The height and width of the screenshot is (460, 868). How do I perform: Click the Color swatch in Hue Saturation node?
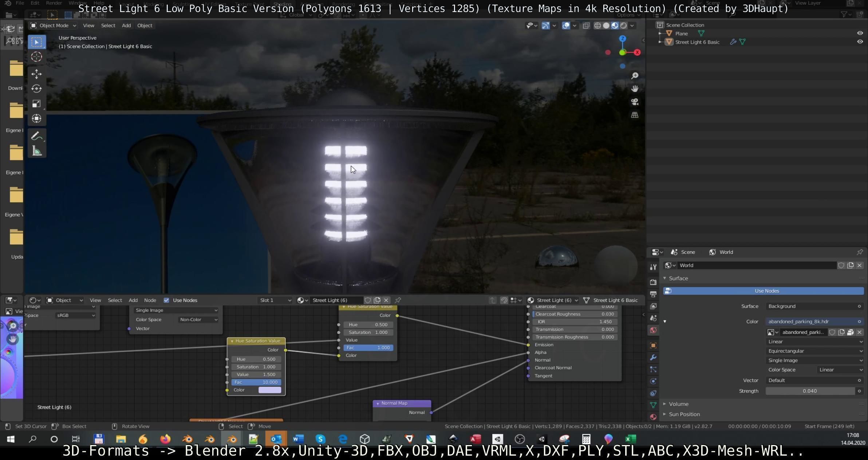[x=269, y=390]
